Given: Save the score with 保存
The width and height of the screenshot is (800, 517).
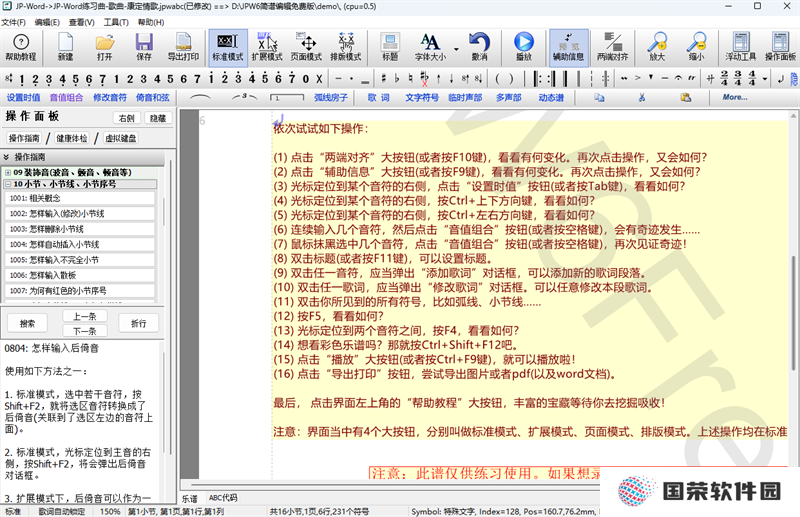Looking at the screenshot, I should click(x=144, y=47).
